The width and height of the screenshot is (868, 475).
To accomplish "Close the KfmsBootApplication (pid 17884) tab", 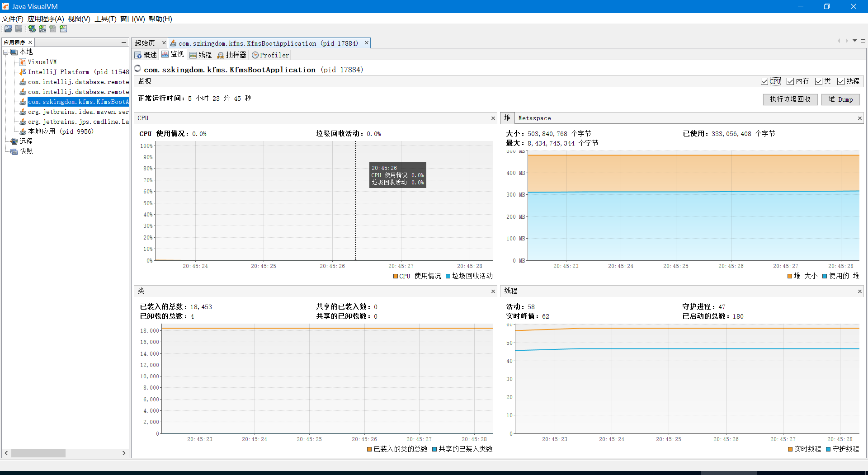I will [x=367, y=43].
